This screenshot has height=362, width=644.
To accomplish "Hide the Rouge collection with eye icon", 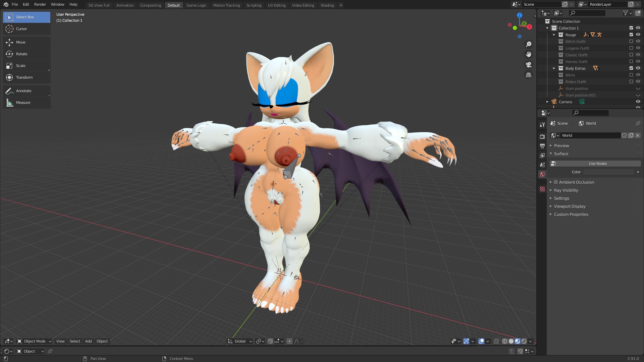I will pyautogui.click(x=638, y=35).
